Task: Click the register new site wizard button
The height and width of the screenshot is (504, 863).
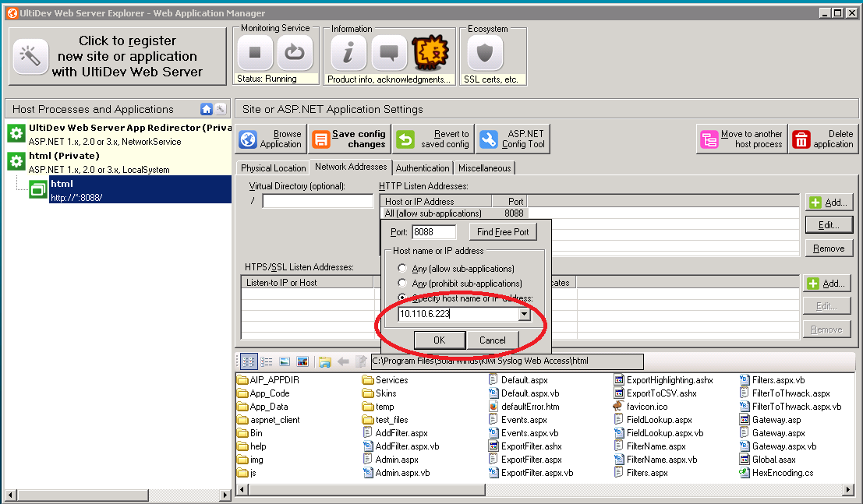Action: click(117, 56)
